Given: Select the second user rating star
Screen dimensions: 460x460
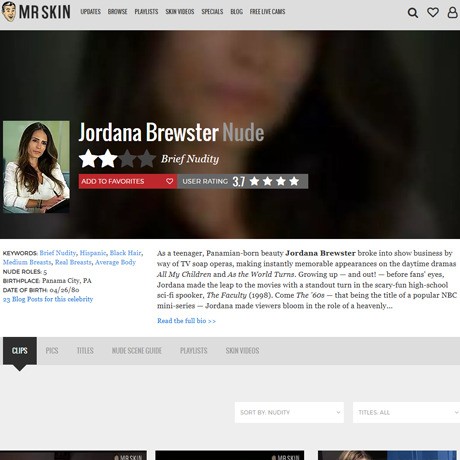Looking at the screenshot, I should 268,181.
